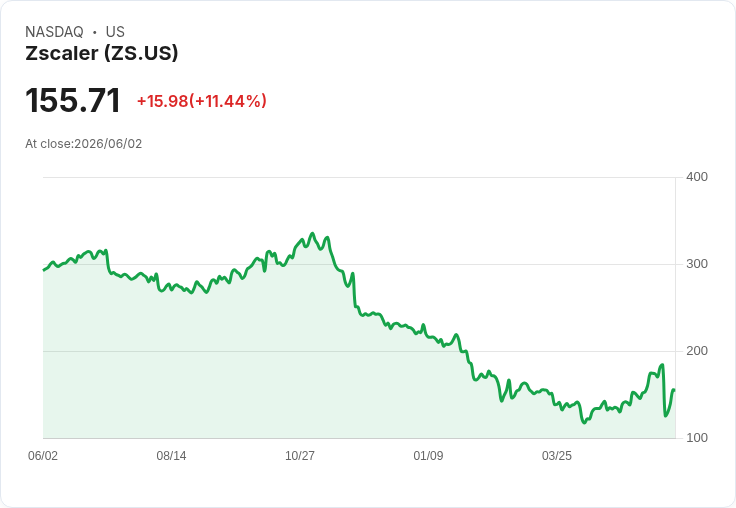Click the final endpoint of the price line
Image resolution: width=736 pixels, height=508 pixels.
point(675,390)
